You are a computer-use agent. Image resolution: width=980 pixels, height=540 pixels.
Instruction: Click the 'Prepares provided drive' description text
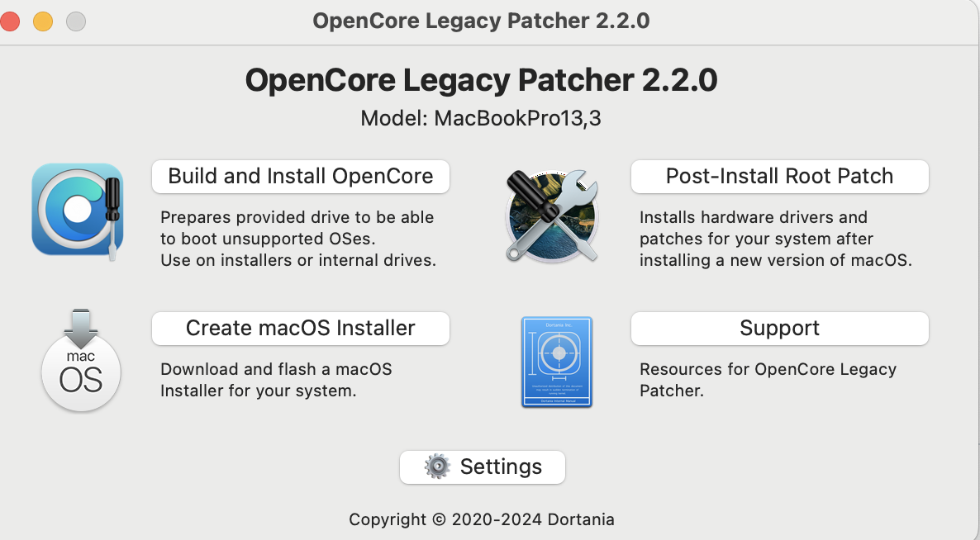click(x=298, y=239)
